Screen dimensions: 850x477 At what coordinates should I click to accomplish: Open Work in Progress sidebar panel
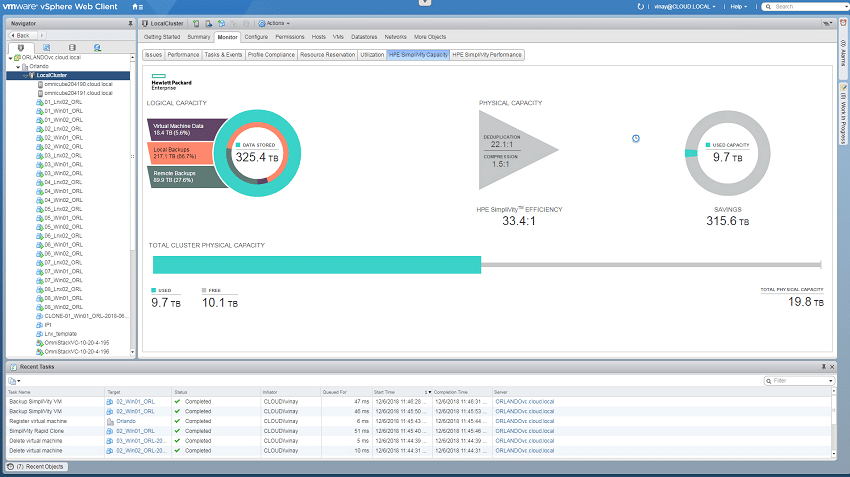tap(843, 114)
